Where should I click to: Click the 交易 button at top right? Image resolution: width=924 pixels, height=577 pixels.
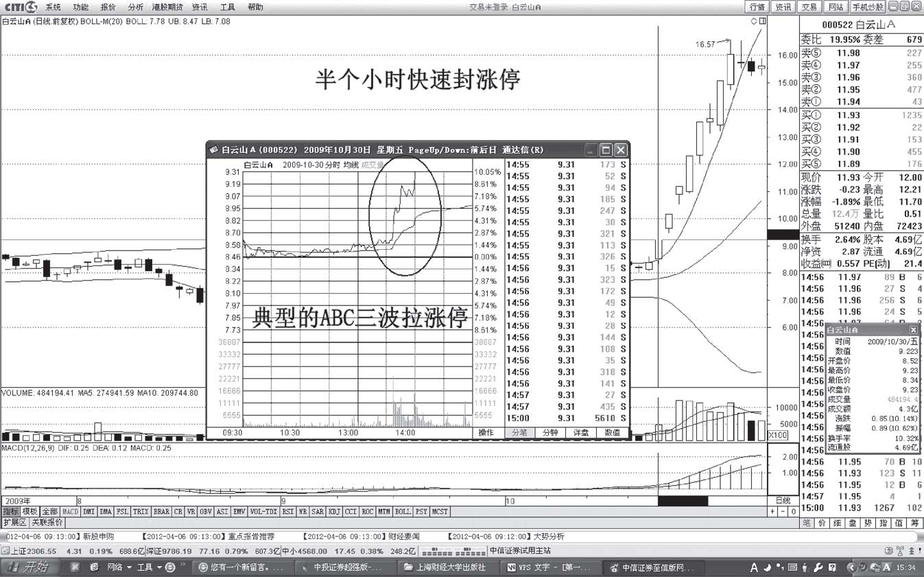pos(809,7)
